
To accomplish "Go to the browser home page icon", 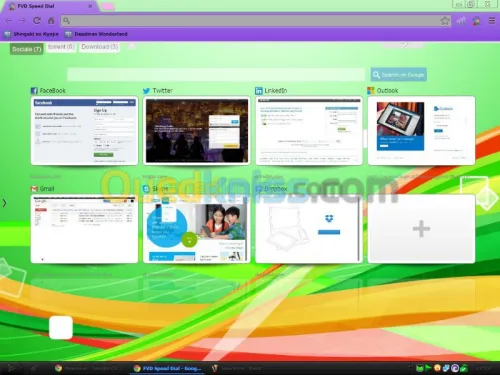I will 51,21.
